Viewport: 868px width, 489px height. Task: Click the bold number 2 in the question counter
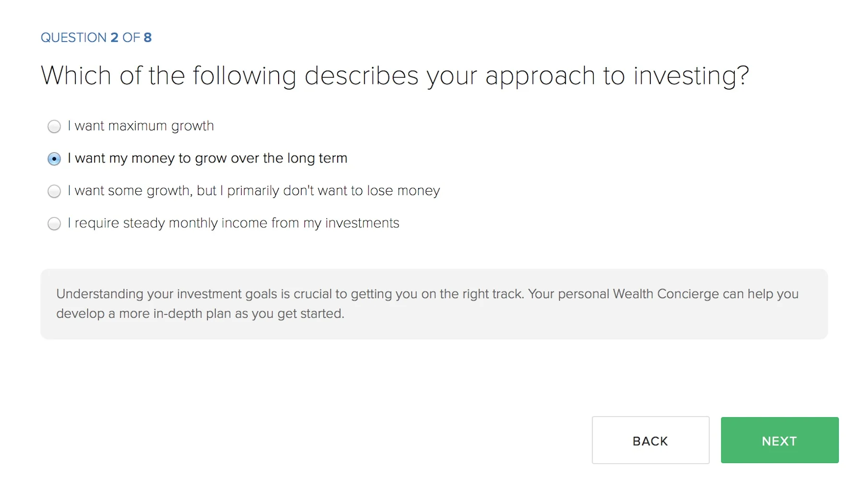tap(114, 37)
